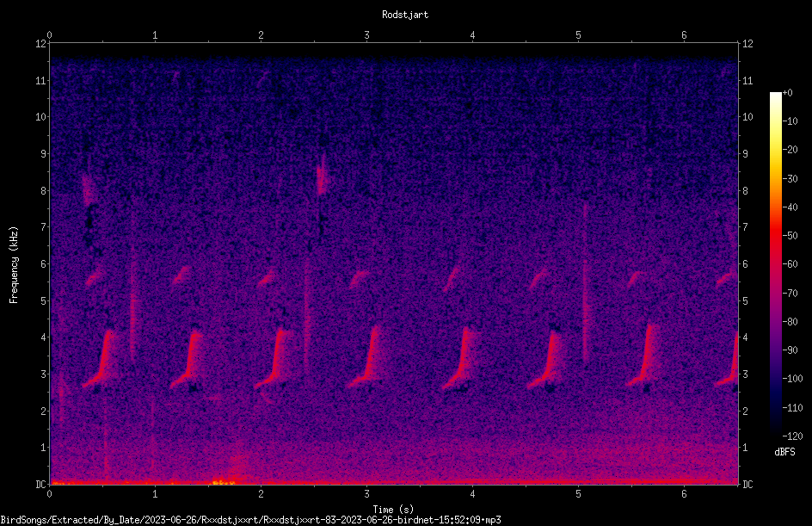Click the "Rodstjart" title above the spectrogram
Screen dimensions: 812x526
(405, 15)
